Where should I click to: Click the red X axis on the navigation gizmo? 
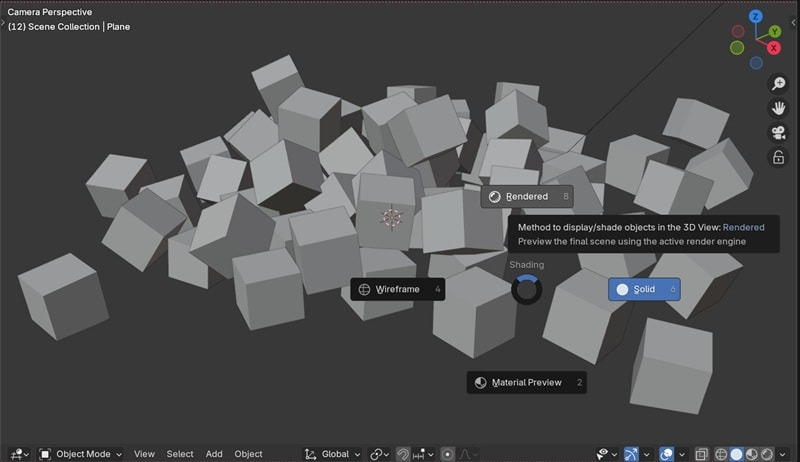click(x=773, y=48)
